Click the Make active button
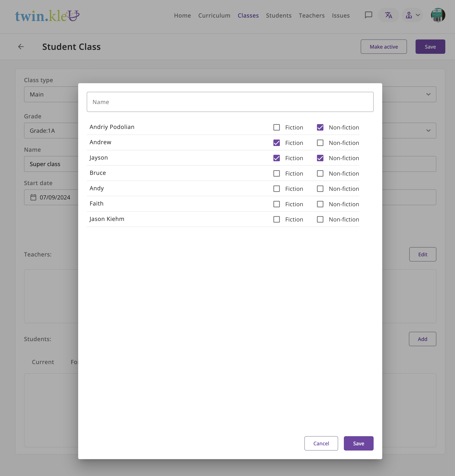The height and width of the screenshot is (476, 455). [x=383, y=47]
